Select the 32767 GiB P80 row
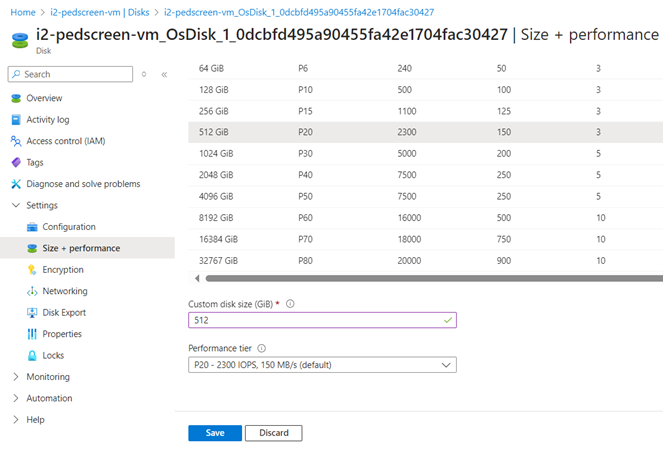 click(x=425, y=260)
